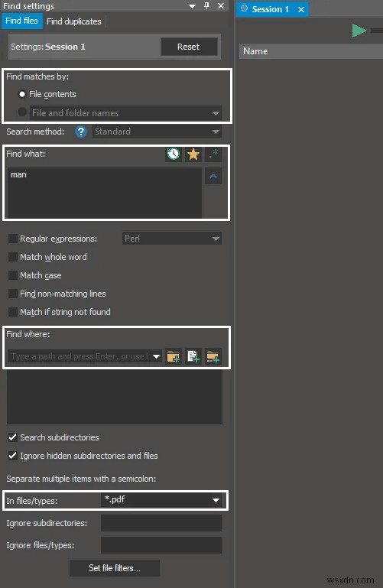Click Find what text box containing man
383x588 pixels.
105,193
